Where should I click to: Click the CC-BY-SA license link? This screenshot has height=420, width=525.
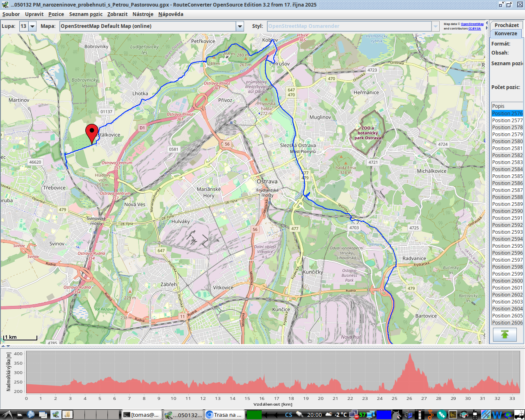coord(475,29)
